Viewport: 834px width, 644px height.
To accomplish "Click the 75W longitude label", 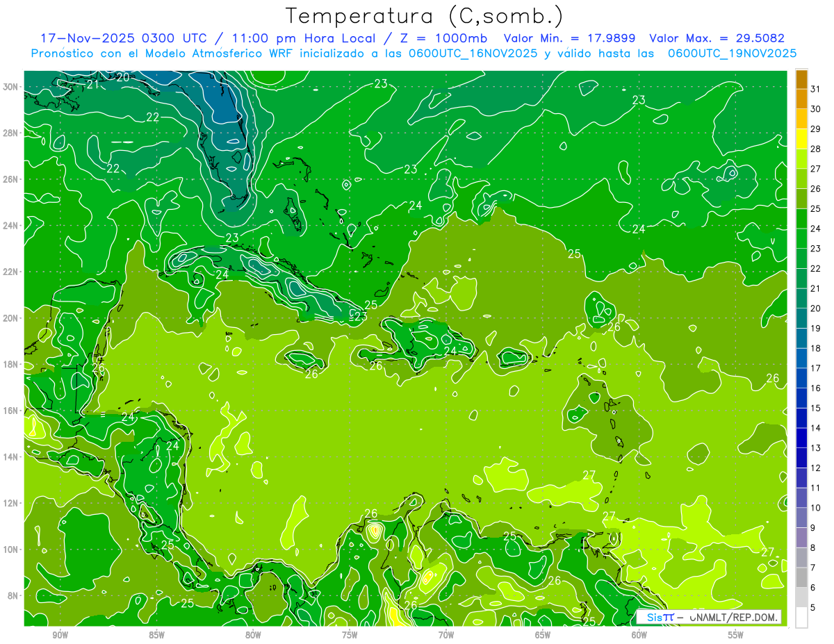I will click(x=350, y=635).
